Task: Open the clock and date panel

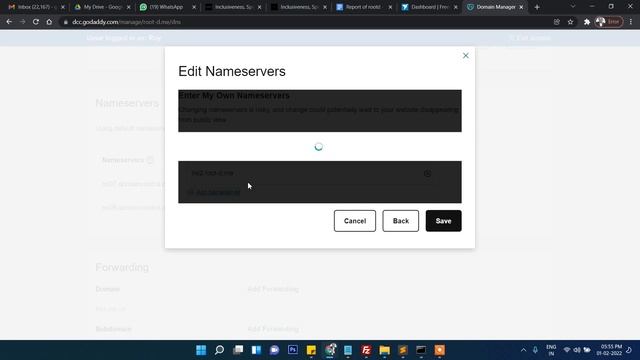Action: point(609,350)
